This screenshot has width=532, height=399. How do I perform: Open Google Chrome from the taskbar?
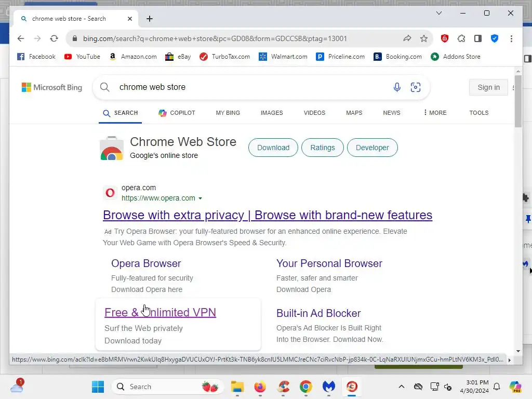tap(306, 387)
